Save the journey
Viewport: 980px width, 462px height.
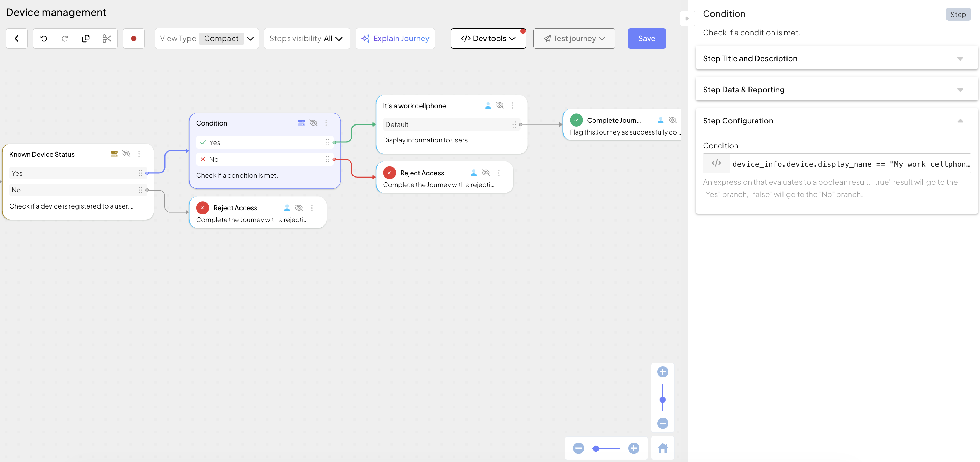click(x=646, y=38)
